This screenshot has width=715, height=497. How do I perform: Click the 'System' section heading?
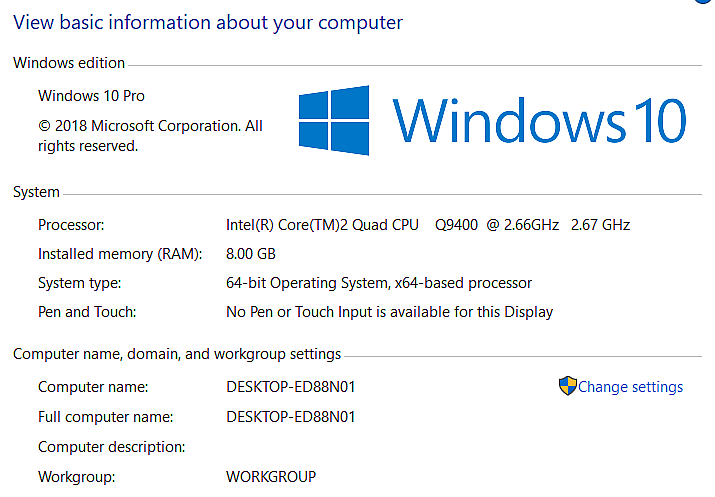(x=36, y=192)
